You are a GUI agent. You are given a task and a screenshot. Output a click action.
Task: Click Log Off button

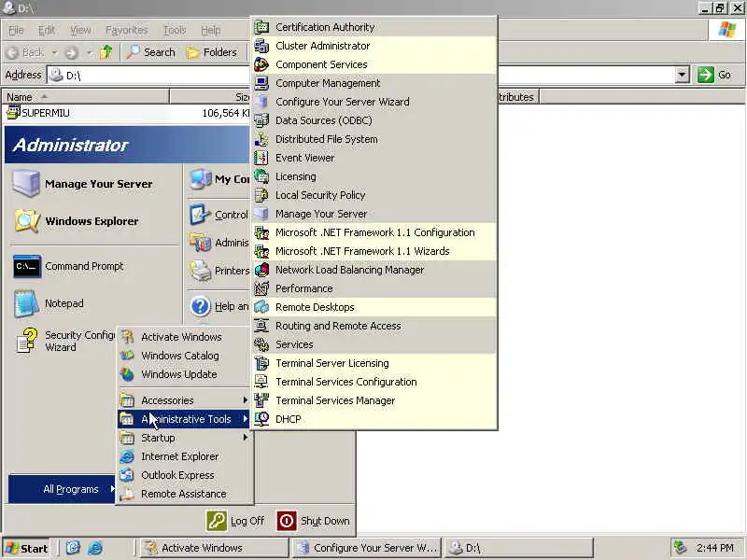(x=235, y=521)
